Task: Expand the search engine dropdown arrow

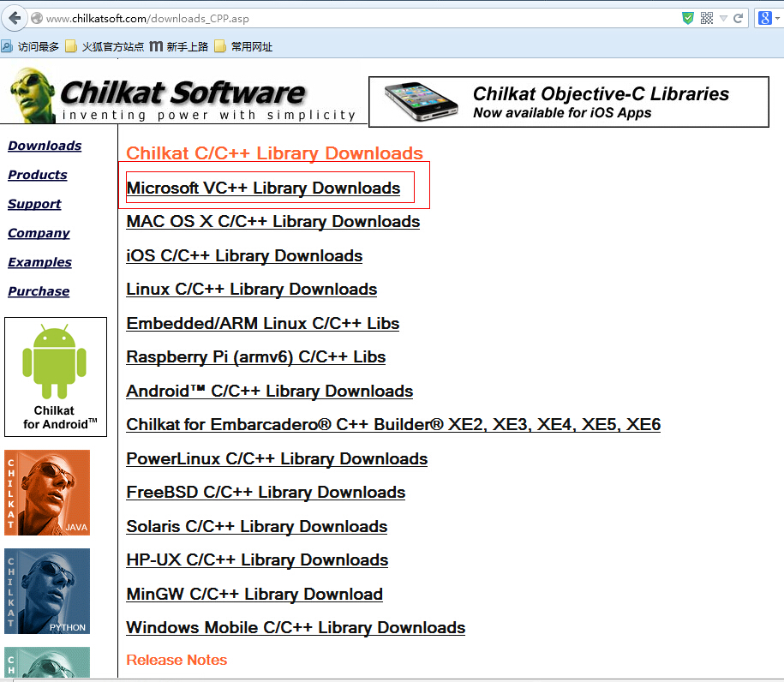Action: (777, 19)
